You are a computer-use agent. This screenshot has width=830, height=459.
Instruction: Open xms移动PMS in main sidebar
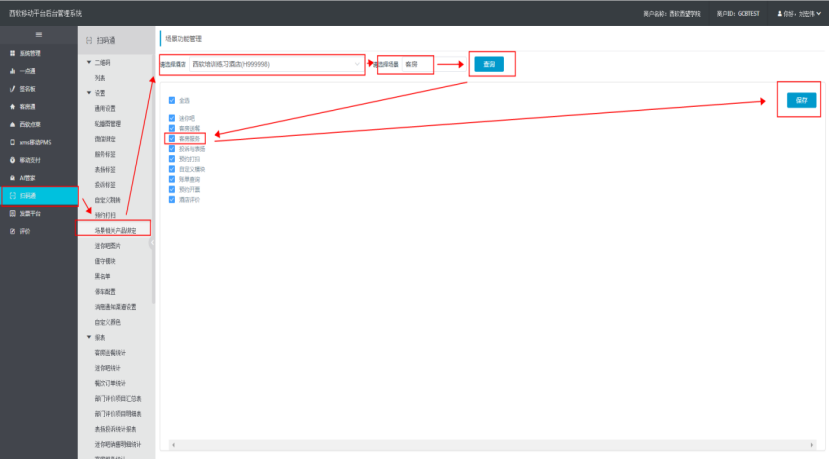(39, 142)
